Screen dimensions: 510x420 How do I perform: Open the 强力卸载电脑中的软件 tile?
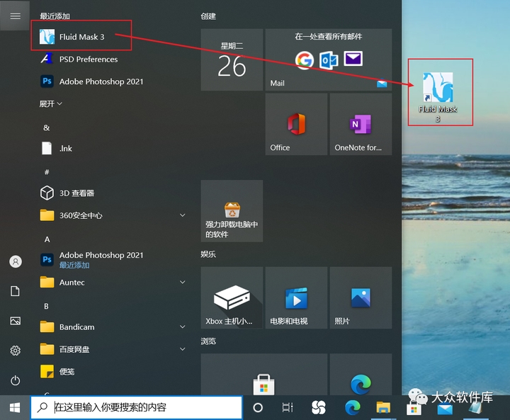232,211
